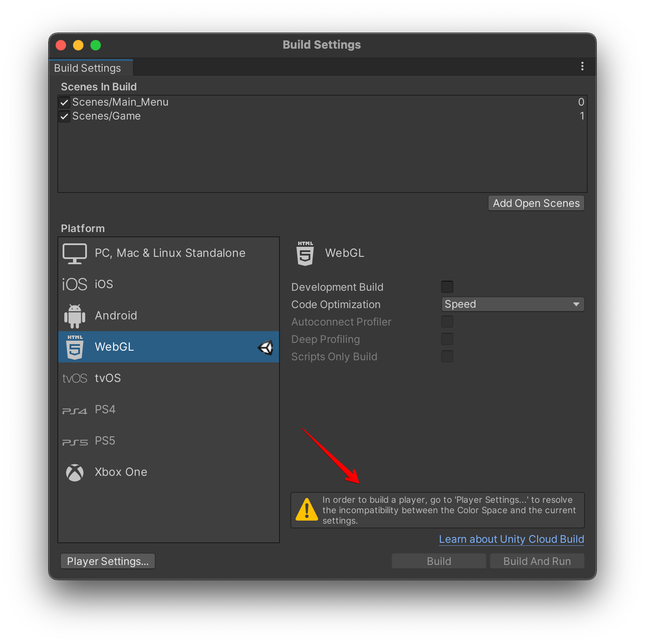Click the Add Open Scenes button
This screenshot has height=644, width=645.
coord(536,203)
